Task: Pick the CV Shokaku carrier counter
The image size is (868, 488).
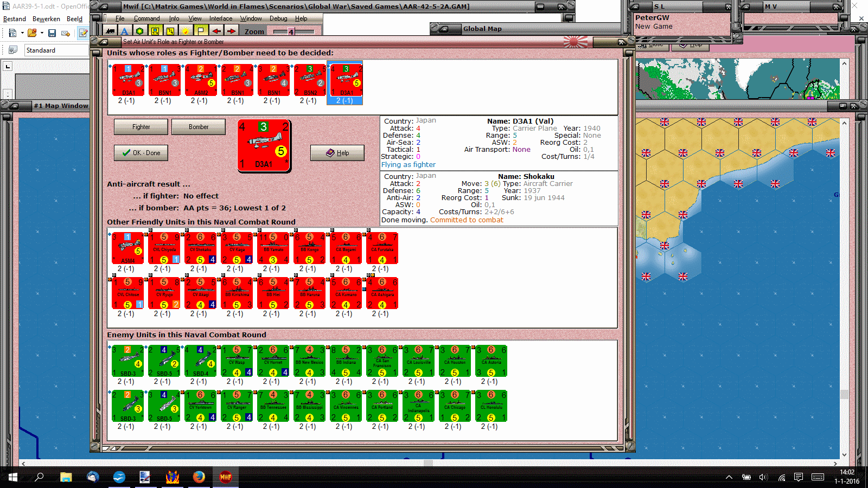Action: click(201, 248)
